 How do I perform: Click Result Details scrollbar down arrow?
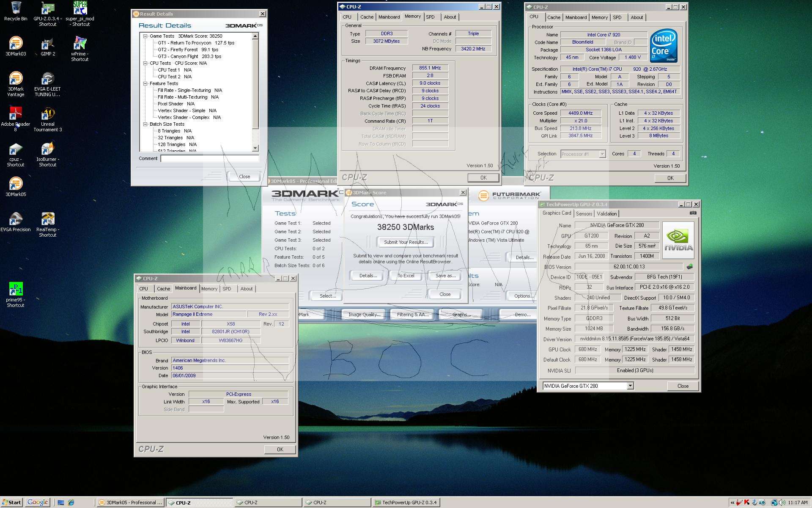pos(255,148)
